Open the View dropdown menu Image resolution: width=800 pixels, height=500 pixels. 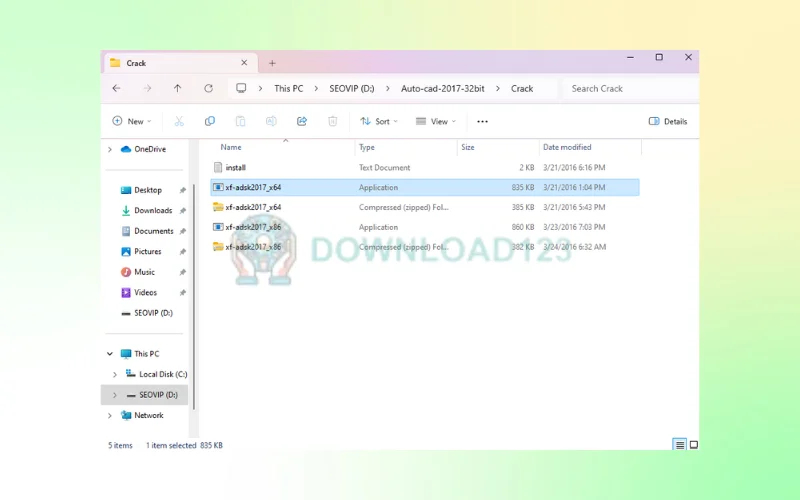pos(435,121)
